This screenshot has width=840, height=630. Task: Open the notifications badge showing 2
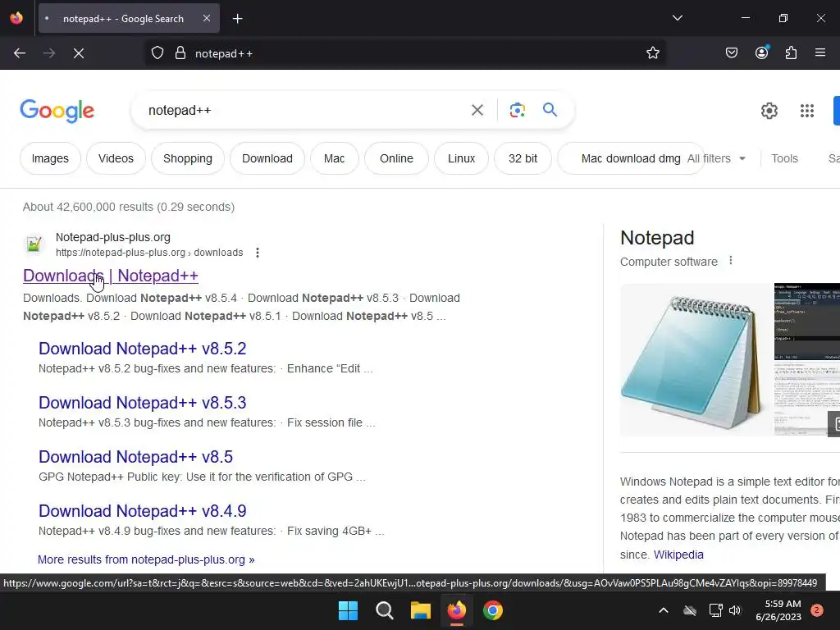click(x=816, y=610)
